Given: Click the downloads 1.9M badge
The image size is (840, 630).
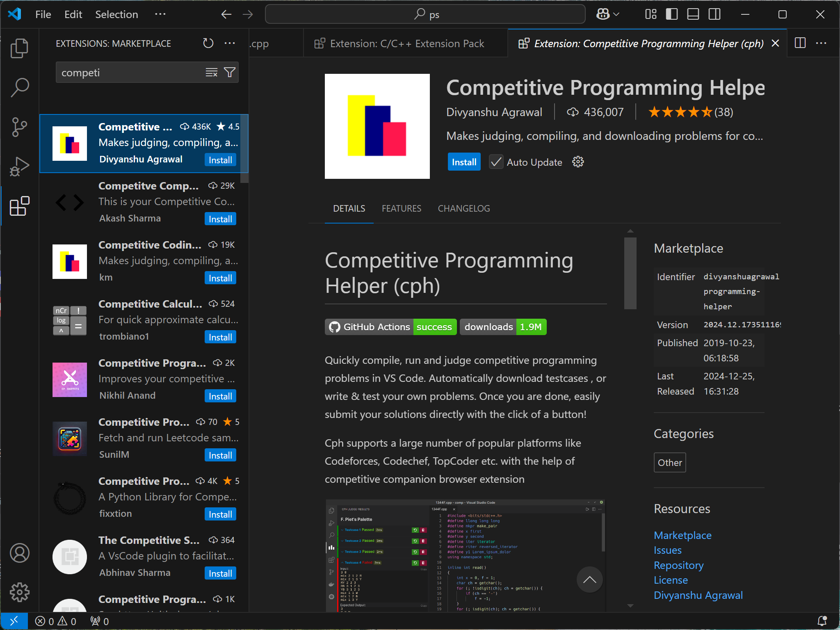Looking at the screenshot, I should tap(503, 327).
